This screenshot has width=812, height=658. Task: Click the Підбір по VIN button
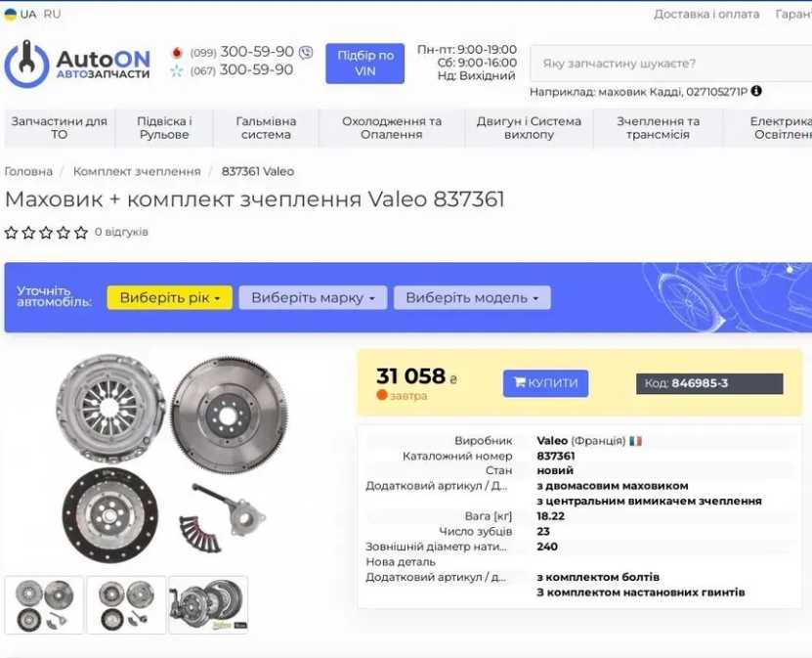coord(365,64)
